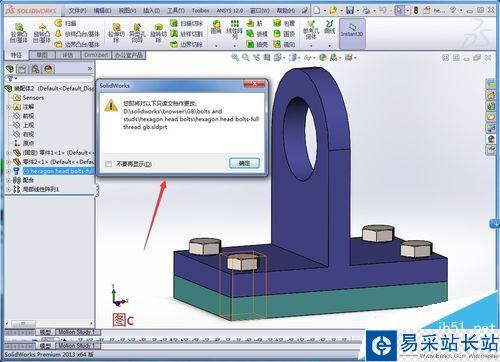Click the New document icon
The height and width of the screenshot is (362, 500).
pos(316,10)
